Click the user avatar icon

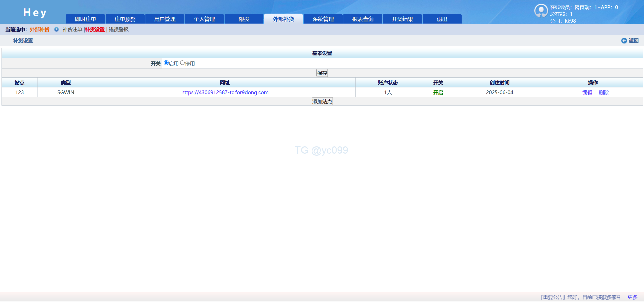541,11
